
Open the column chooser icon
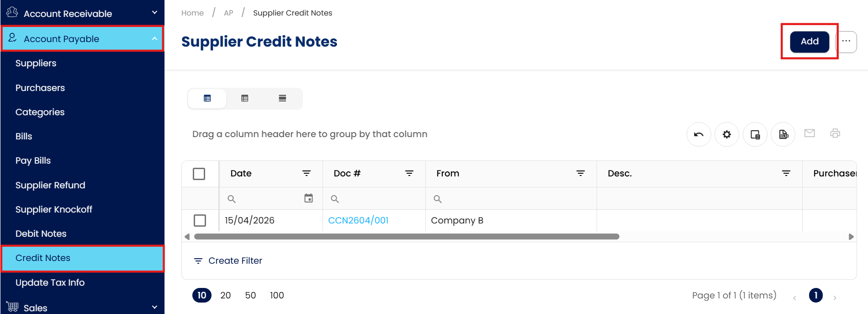click(x=755, y=134)
